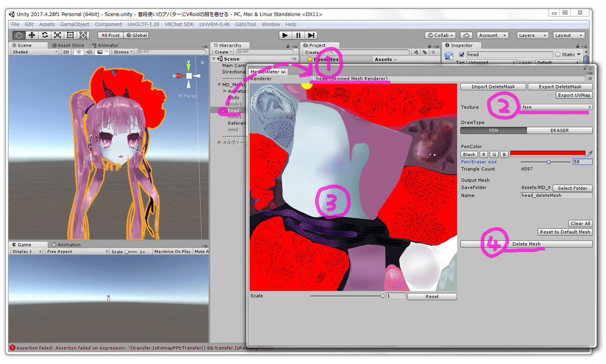Open the Free Aspect dropdown
This screenshot has height=364, width=606.
tap(77, 251)
